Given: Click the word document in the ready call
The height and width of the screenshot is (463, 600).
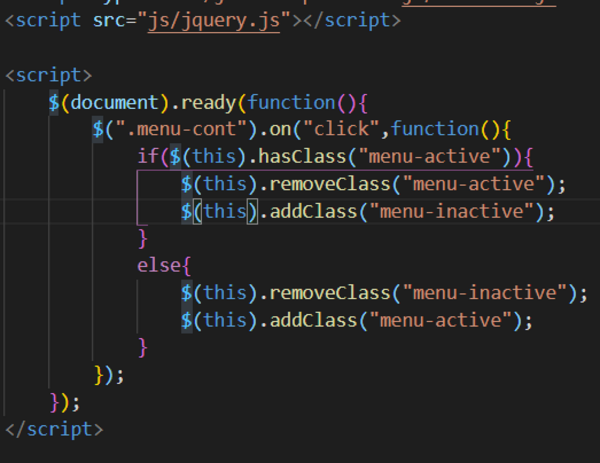Looking at the screenshot, I should click(x=114, y=103).
